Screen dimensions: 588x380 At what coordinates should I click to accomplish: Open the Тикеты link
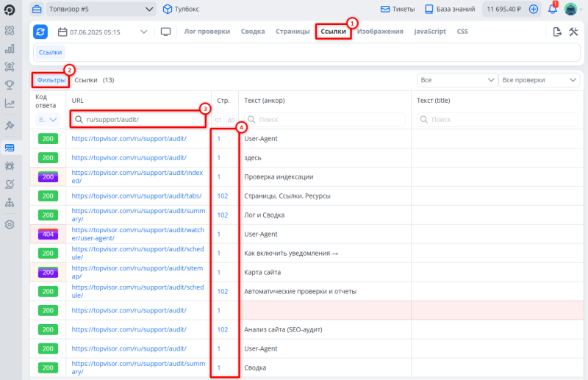397,10
